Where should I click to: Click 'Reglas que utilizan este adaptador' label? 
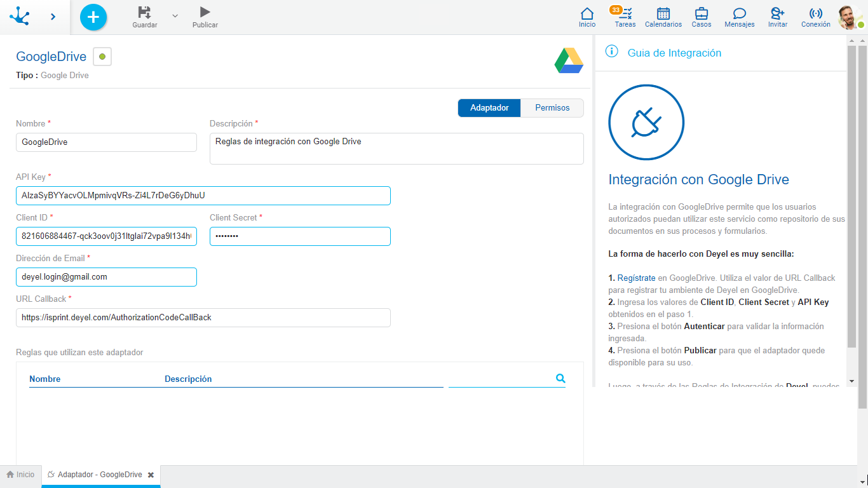(x=80, y=352)
